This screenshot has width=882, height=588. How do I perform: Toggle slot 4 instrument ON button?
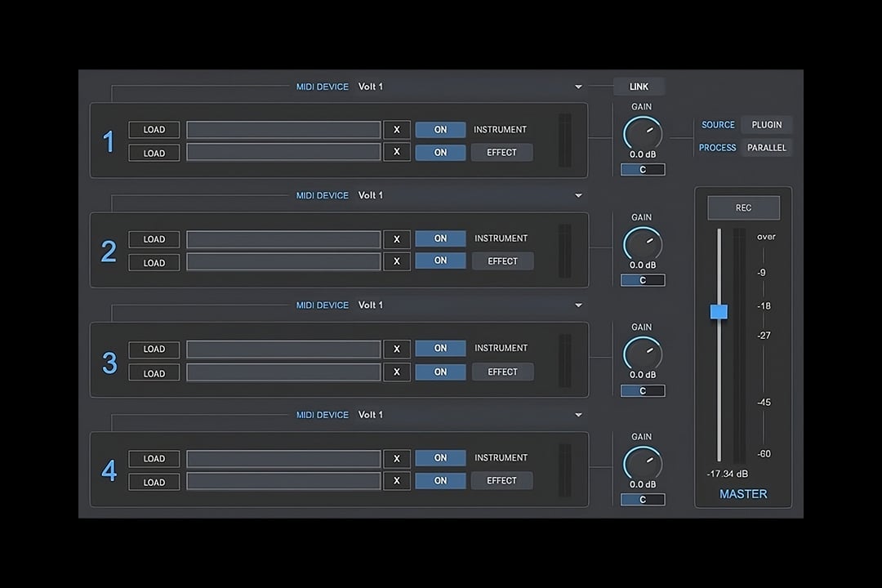click(440, 458)
